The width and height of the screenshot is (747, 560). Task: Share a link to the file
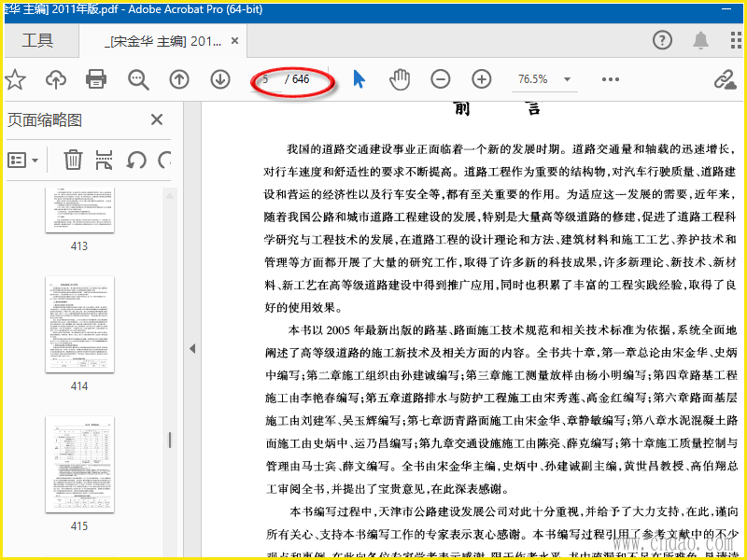[726, 79]
